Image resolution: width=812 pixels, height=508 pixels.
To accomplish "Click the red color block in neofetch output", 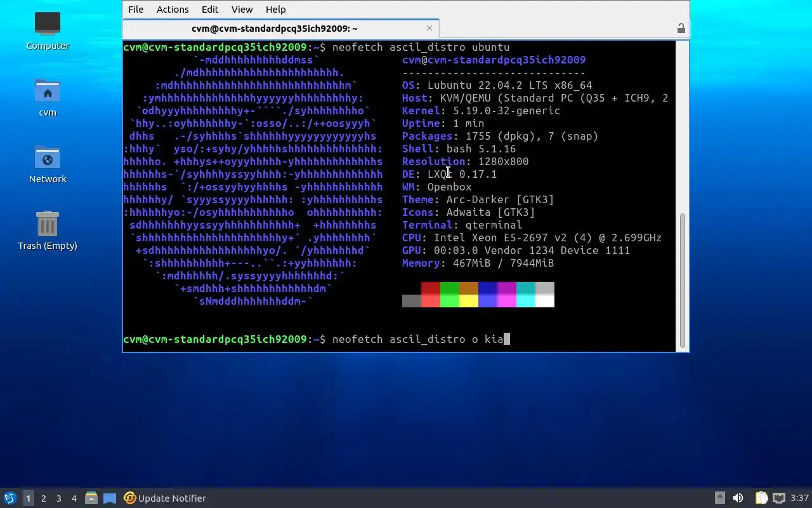I will tap(431, 288).
